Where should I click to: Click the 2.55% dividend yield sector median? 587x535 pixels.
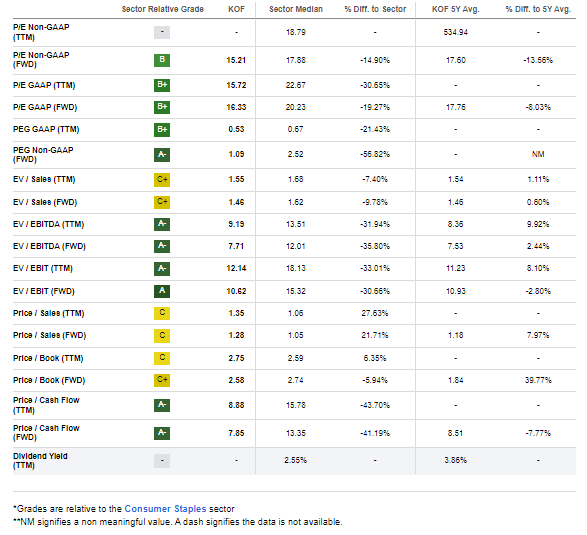pyautogui.click(x=296, y=460)
